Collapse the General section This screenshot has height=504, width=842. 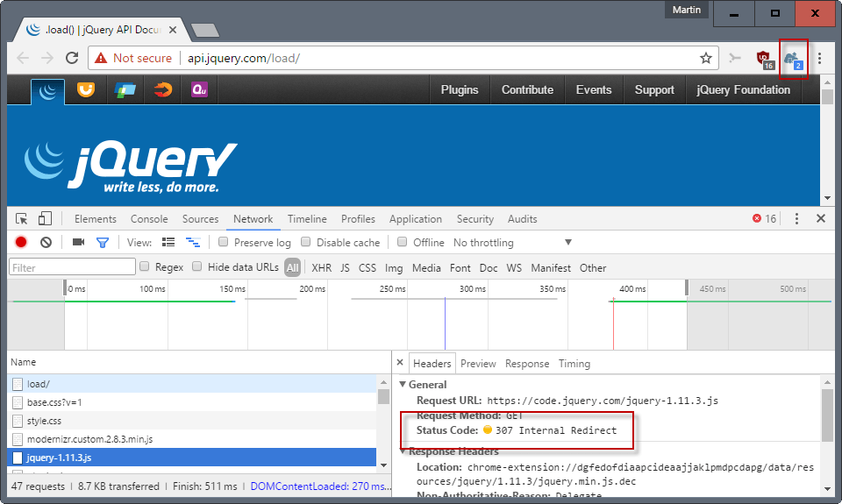coord(403,384)
